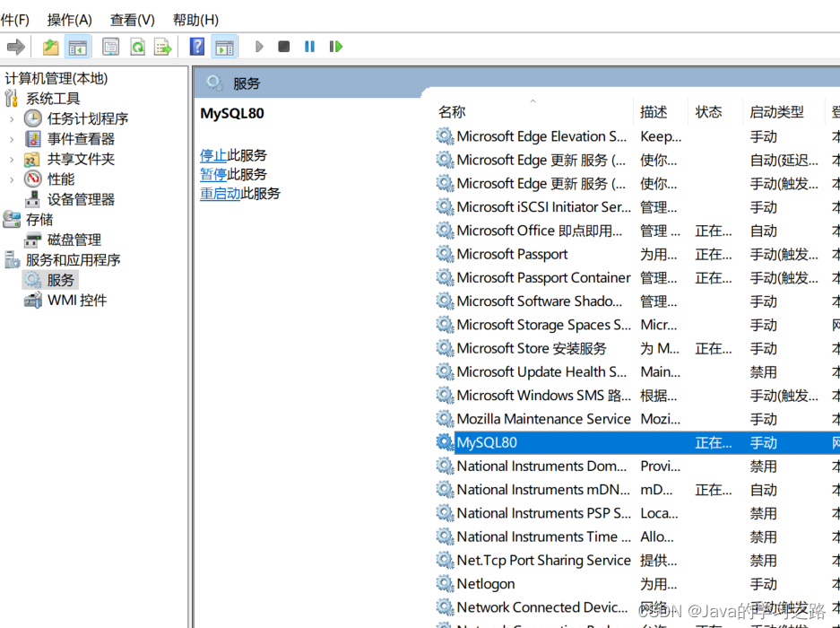Select Microsoft Store 安装服务 row
The image size is (840, 628).
coord(637,349)
